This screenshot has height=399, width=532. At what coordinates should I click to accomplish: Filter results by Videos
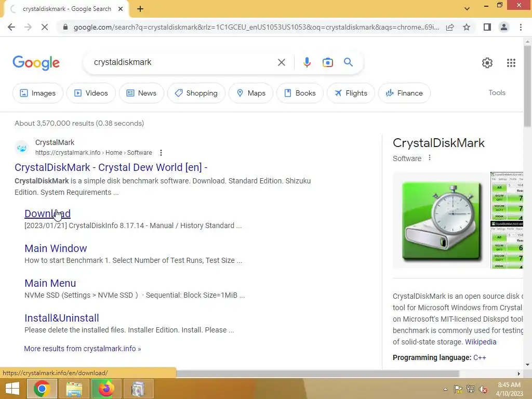pos(91,93)
